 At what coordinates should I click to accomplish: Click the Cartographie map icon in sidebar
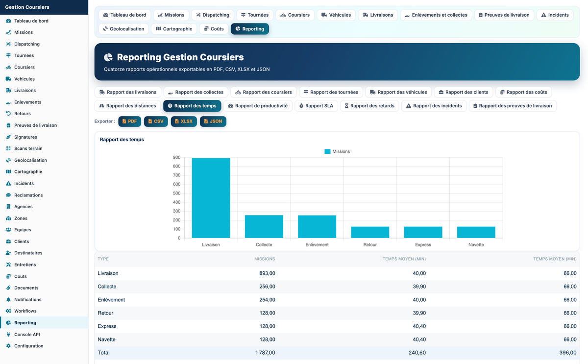pos(8,172)
